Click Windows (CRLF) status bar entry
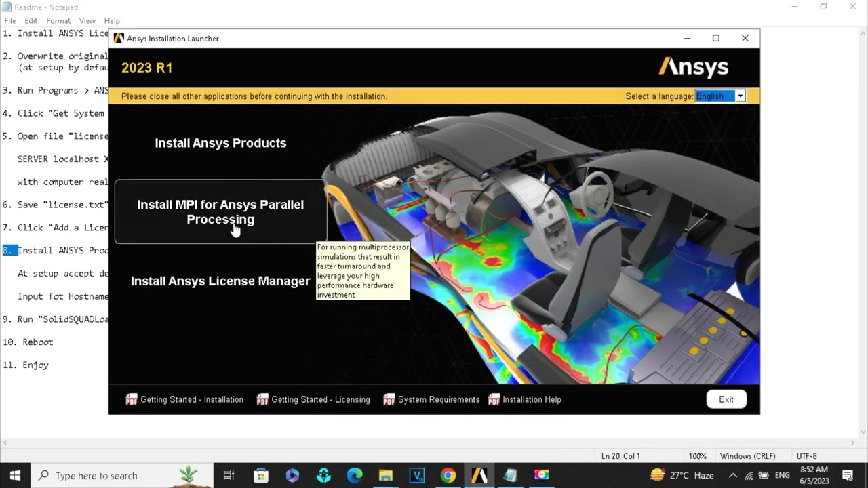 [748, 456]
